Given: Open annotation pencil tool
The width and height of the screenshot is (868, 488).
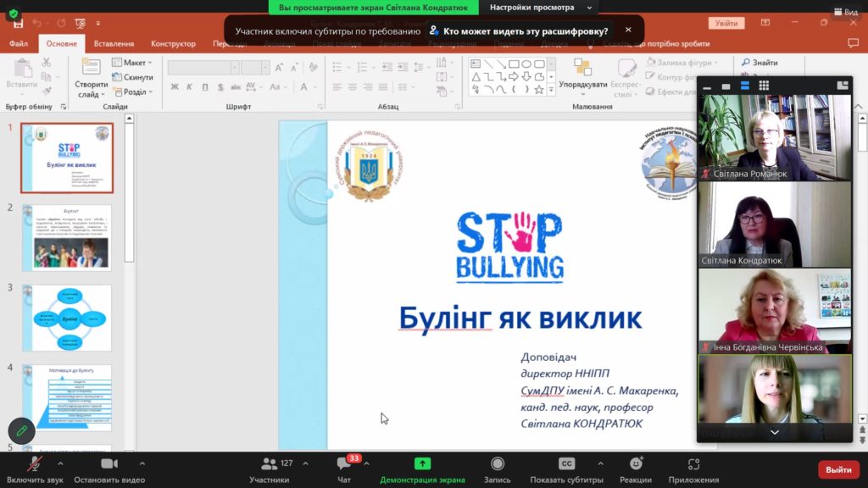Looking at the screenshot, I should click(x=21, y=431).
